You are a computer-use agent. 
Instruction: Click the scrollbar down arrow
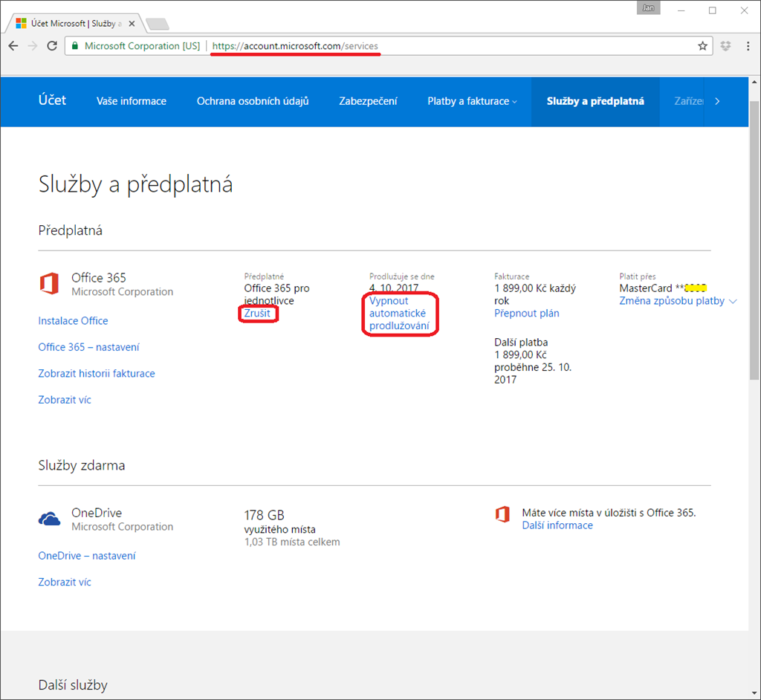754,693
